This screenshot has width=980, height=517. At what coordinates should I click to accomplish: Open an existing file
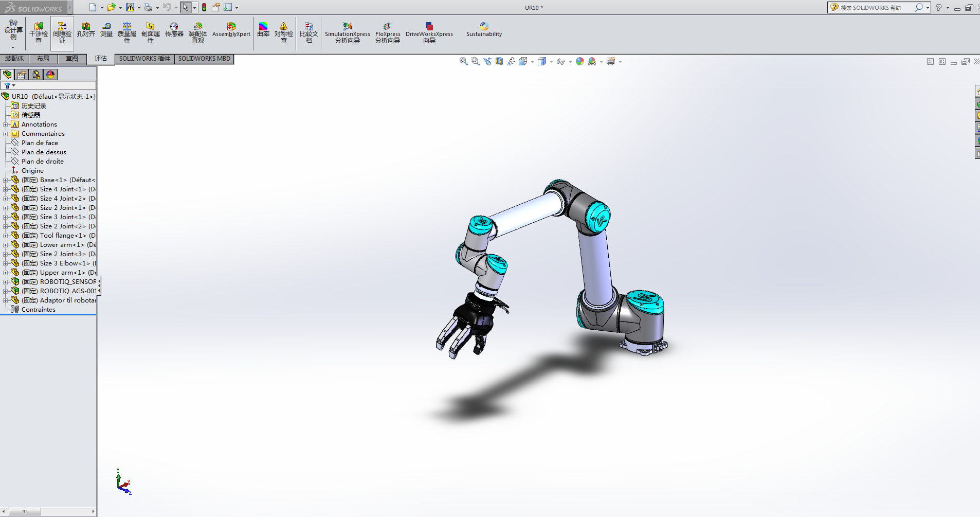coord(111,7)
